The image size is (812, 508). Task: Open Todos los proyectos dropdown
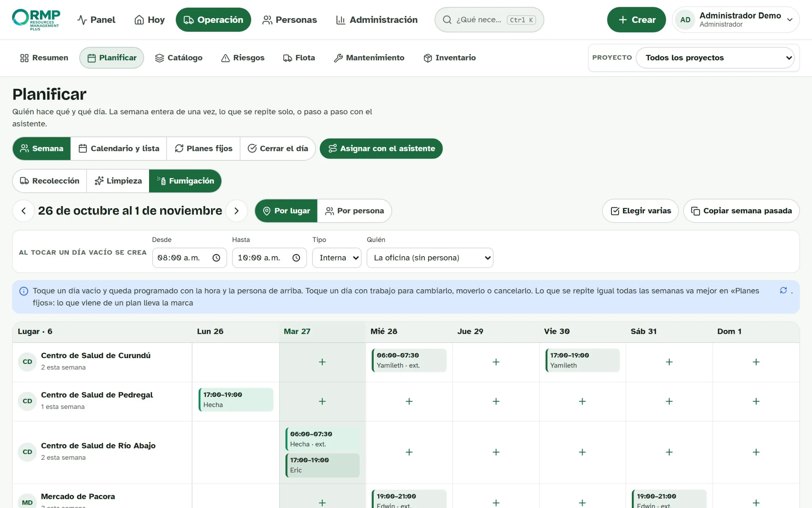(715, 58)
